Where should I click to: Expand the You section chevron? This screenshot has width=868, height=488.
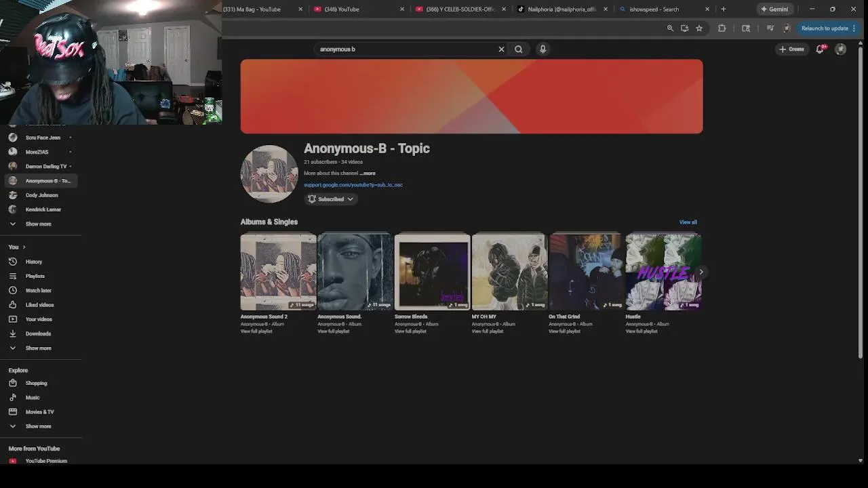pos(24,247)
